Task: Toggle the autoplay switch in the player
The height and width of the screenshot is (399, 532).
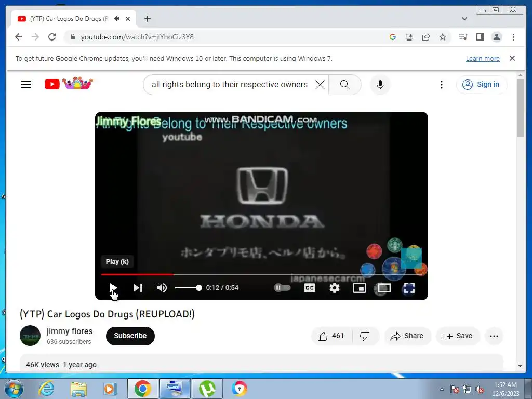Action: [282, 288]
